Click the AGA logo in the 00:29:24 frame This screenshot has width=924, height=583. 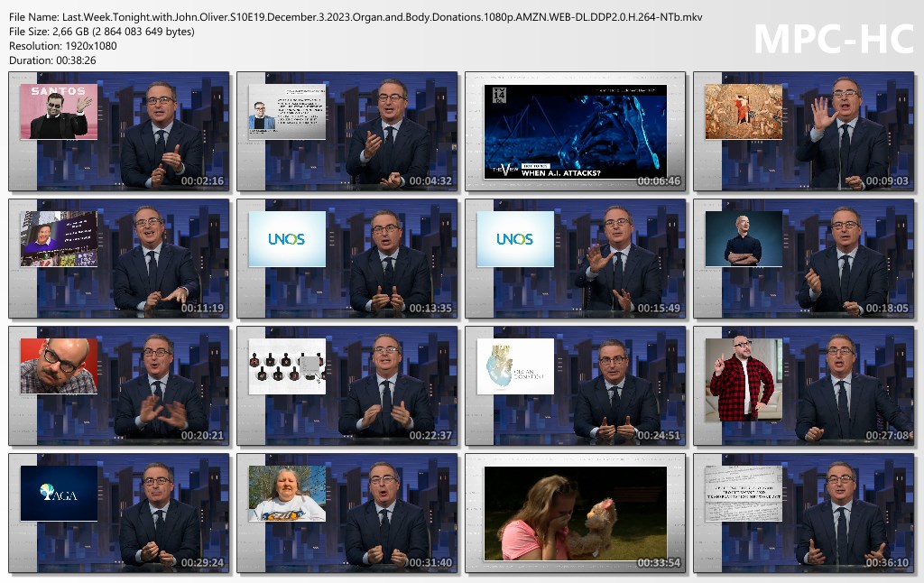coord(59,493)
